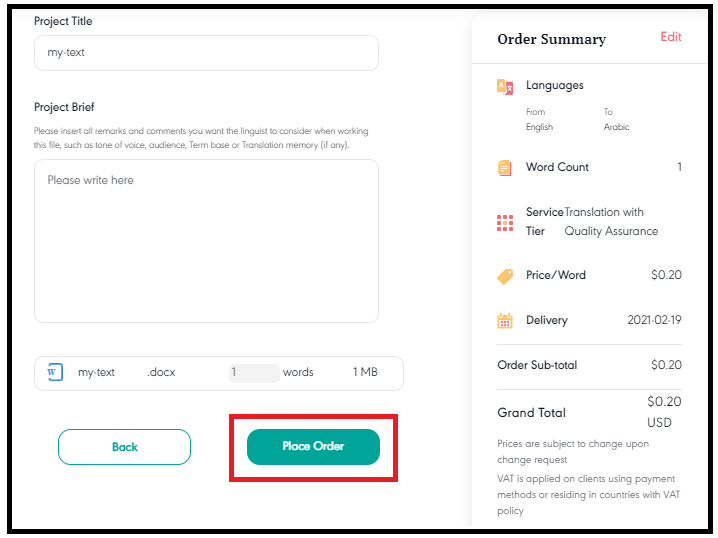
Task: Select the word count field of the file
Action: click(254, 373)
